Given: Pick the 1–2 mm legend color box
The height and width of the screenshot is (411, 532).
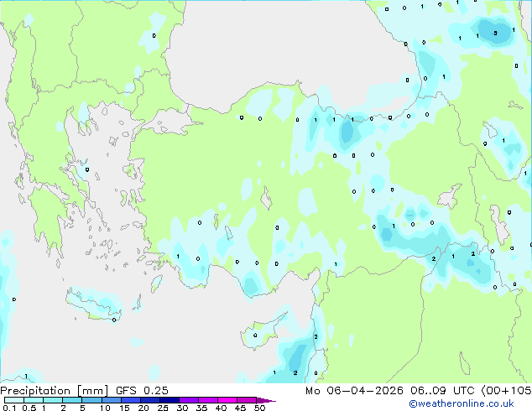Looking at the screenshot, I should pos(53,400).
